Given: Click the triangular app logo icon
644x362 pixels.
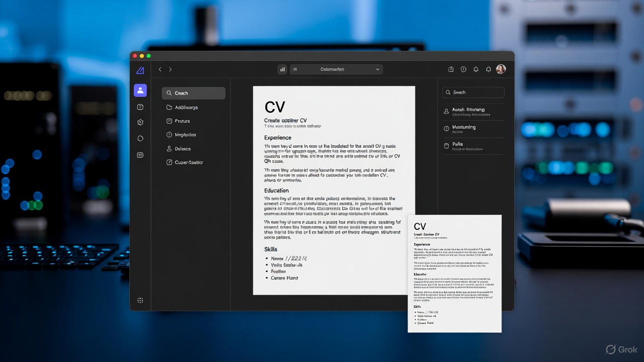Looking at the screenshot, I should click(140, 70).
